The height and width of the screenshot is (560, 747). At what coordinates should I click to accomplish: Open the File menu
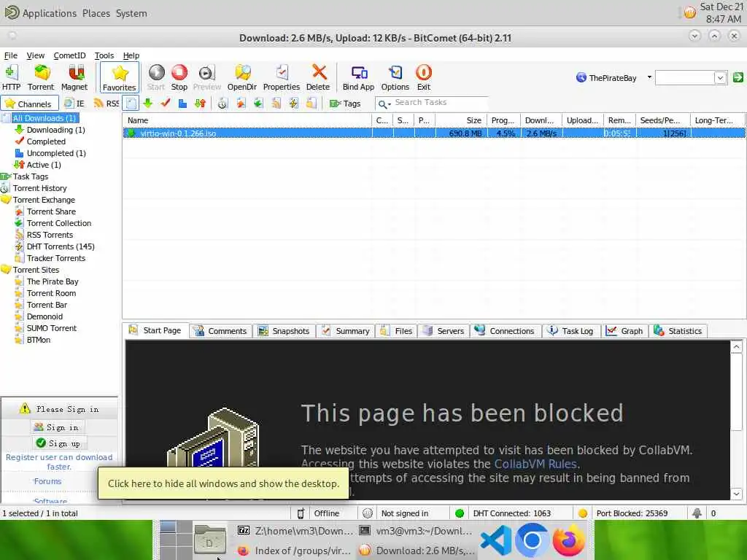pyautogui.click(x=10, y=55)
